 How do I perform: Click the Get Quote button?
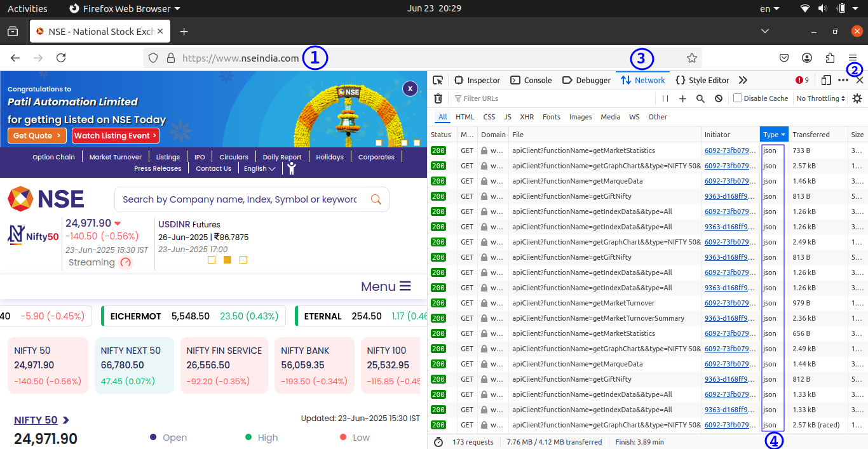(x=37, y=135)
